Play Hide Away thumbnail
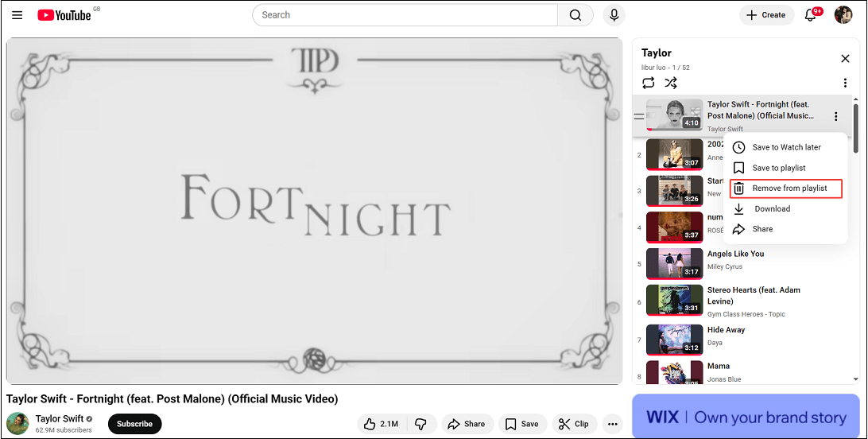 tap(674, 340)
